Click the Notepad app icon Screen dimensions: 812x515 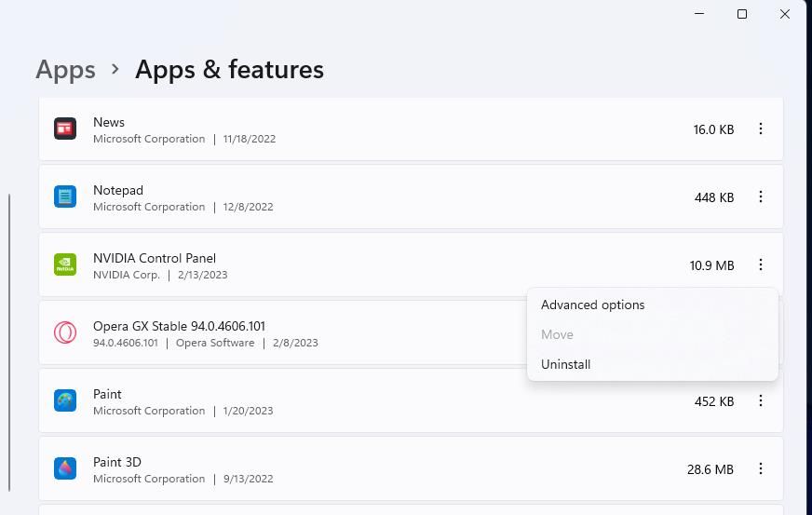pos(64,197)
